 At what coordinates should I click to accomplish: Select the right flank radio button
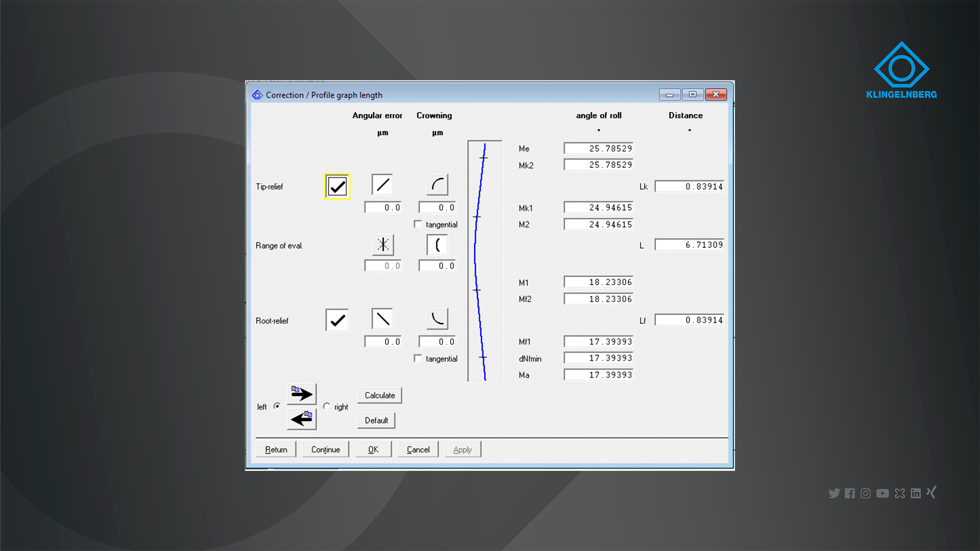[327, 406]
